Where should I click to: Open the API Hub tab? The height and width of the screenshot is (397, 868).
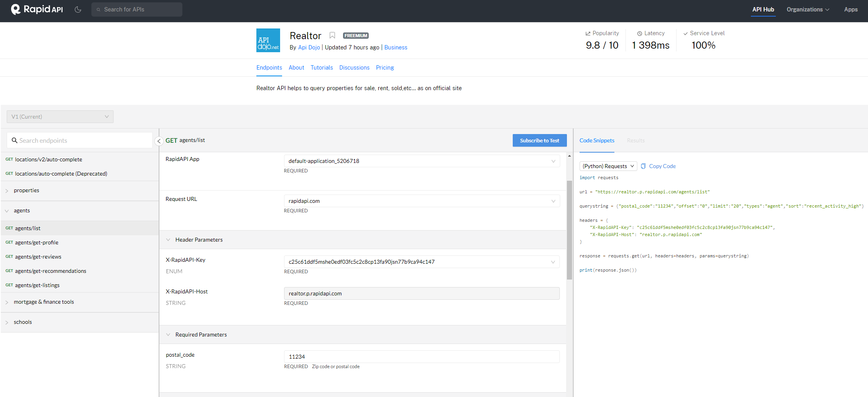(763, 9)
